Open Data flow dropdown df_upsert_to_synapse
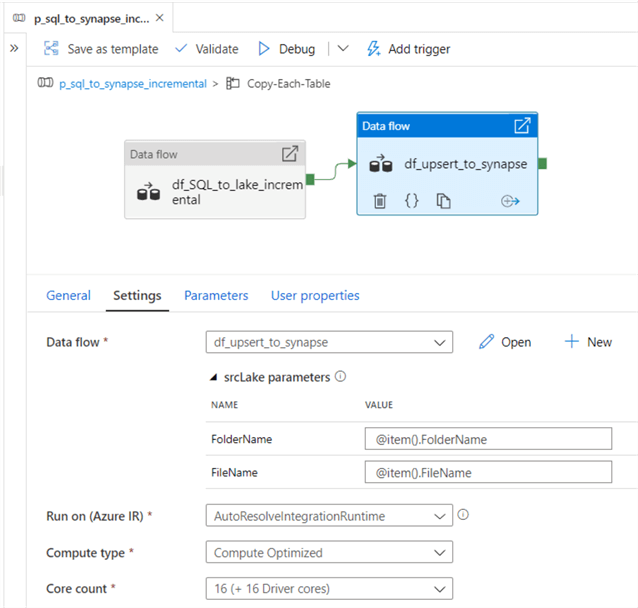The image size is (638, 608). pyautogui.click(x=329, y=342)
